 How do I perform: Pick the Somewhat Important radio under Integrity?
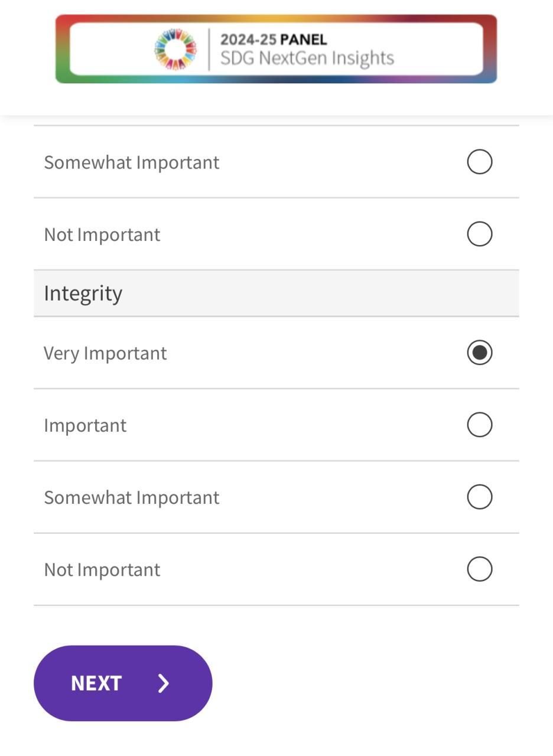point(479,497)
